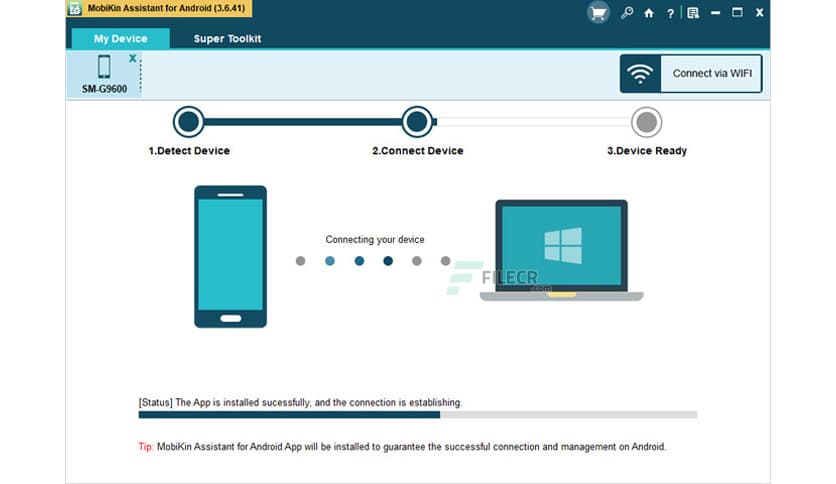Click the key registration icon
The width and height of the screenshot is (836, 484).
(627, 13)
